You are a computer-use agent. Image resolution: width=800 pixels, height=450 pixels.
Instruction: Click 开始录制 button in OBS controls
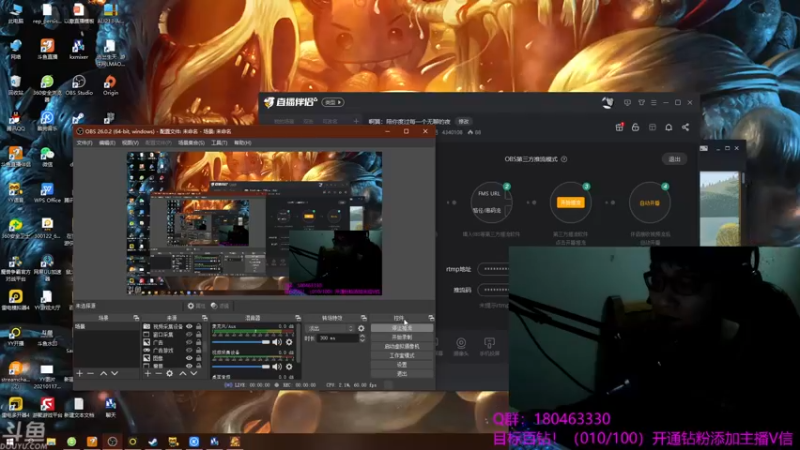pos(402,337)
